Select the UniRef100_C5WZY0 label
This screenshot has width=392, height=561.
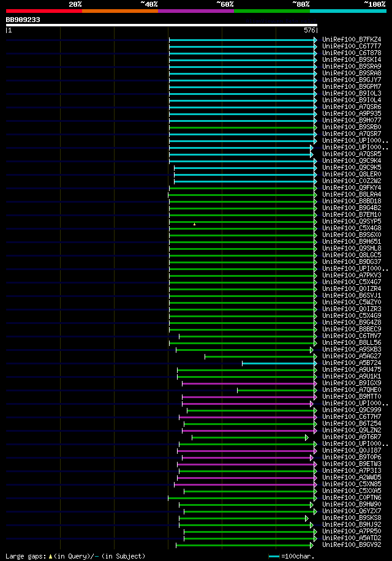click(x=352, y=303)
